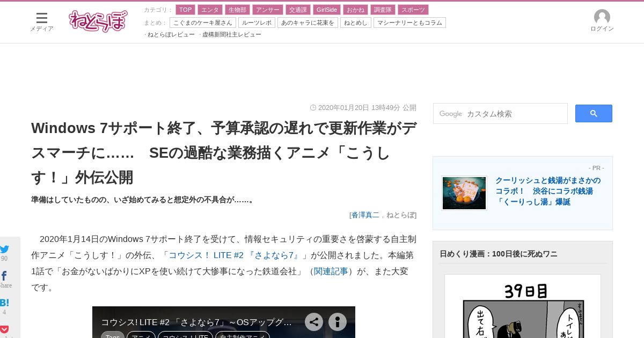
Task: Open the 生物部 category
Action: tap(237, 10)
